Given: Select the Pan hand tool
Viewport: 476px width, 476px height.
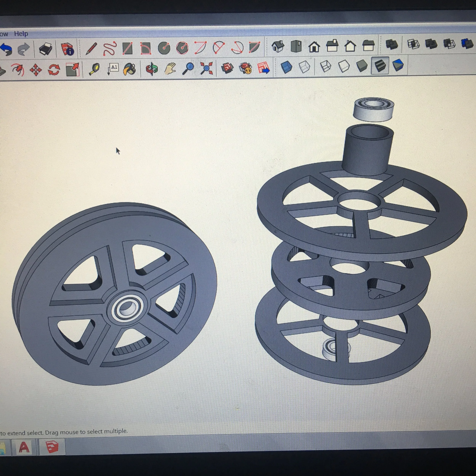Looking at the screenshot, I should 170,68.
